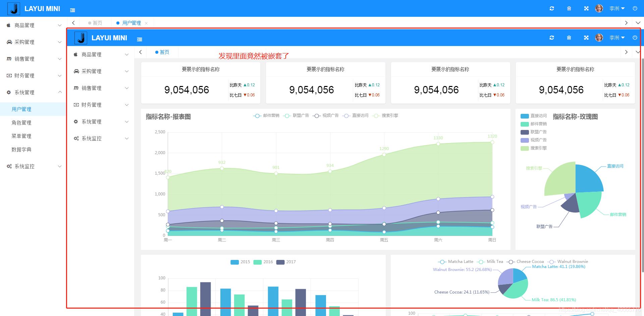Click trash clear-cache icon in outermost top header

[569, 8]
